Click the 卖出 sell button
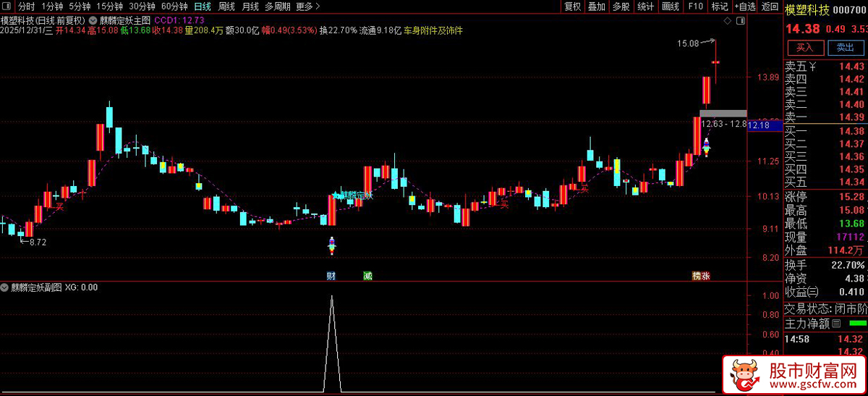868x396 pixels. 844,48
